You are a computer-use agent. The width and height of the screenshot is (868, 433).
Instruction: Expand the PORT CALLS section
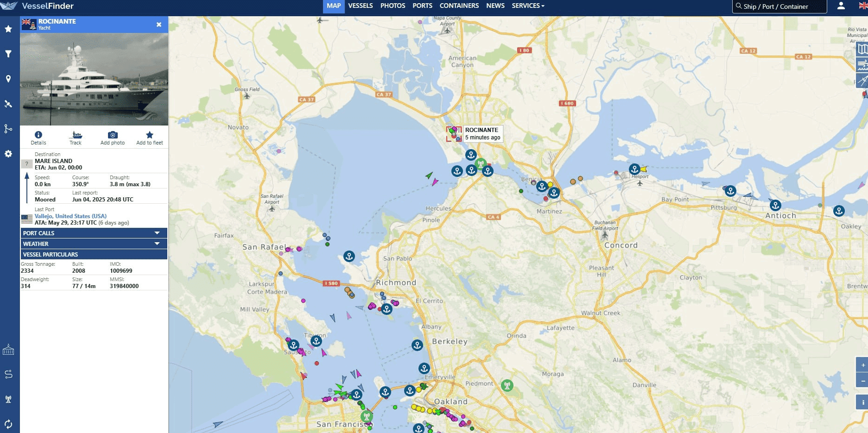[x=94, y=233]
